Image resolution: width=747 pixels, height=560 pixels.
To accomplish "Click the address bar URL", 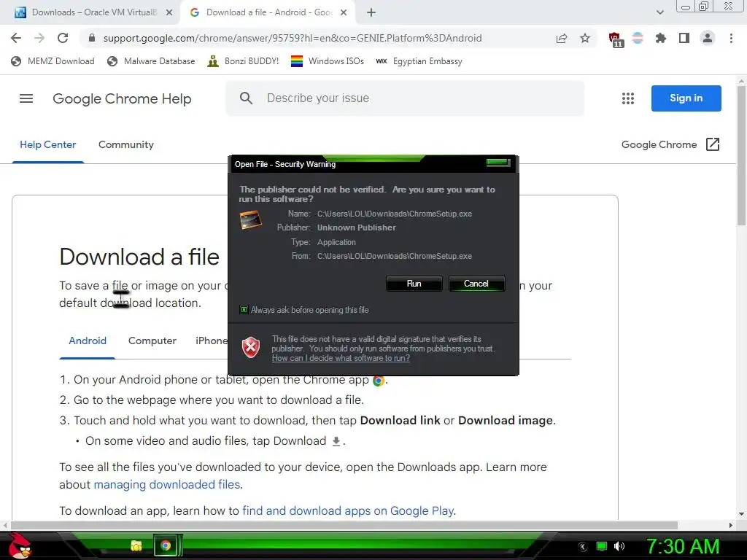I will [293, 38].
